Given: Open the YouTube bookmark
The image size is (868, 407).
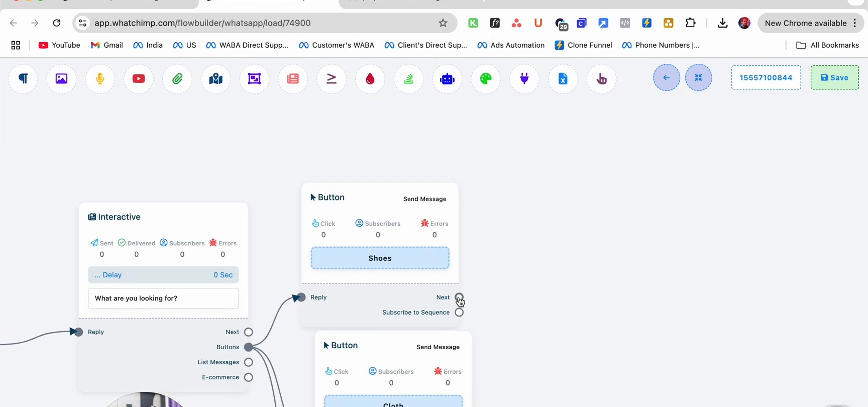Looking at the screenshot, I should click(59, 45).
